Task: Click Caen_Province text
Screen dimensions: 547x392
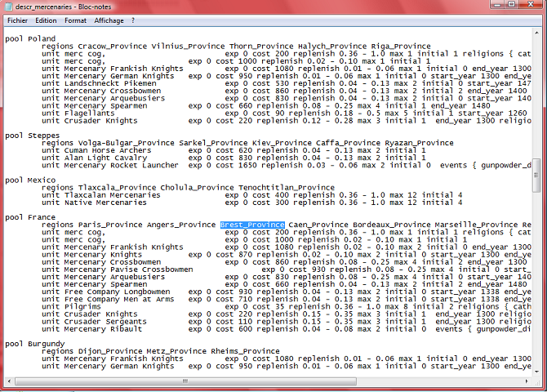Action: (319, 225)
